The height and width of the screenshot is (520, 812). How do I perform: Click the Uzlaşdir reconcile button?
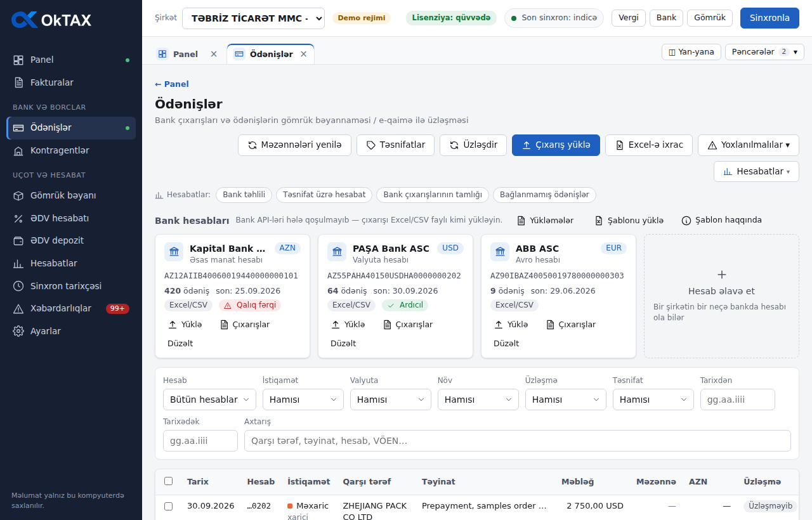pyautogui.click(x=473, y=145)
